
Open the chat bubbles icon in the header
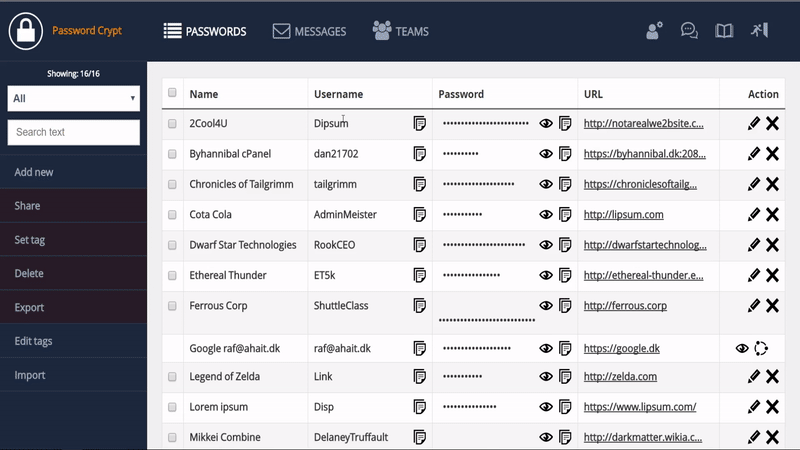(x=689, y=31)
